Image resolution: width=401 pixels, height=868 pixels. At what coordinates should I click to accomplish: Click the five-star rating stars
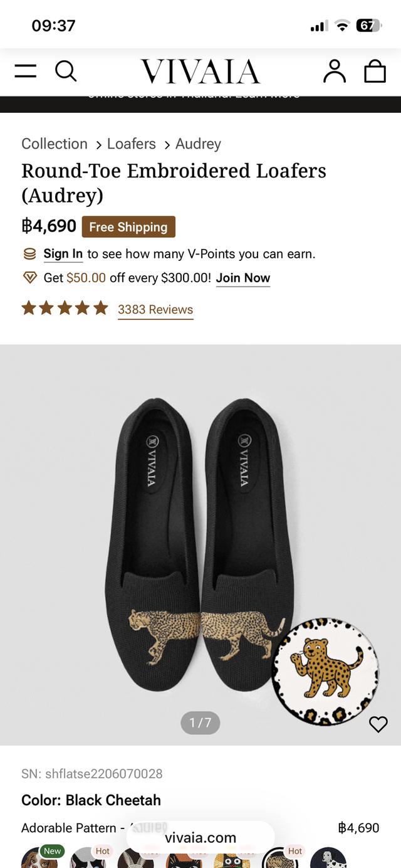[x=65, y=308]
